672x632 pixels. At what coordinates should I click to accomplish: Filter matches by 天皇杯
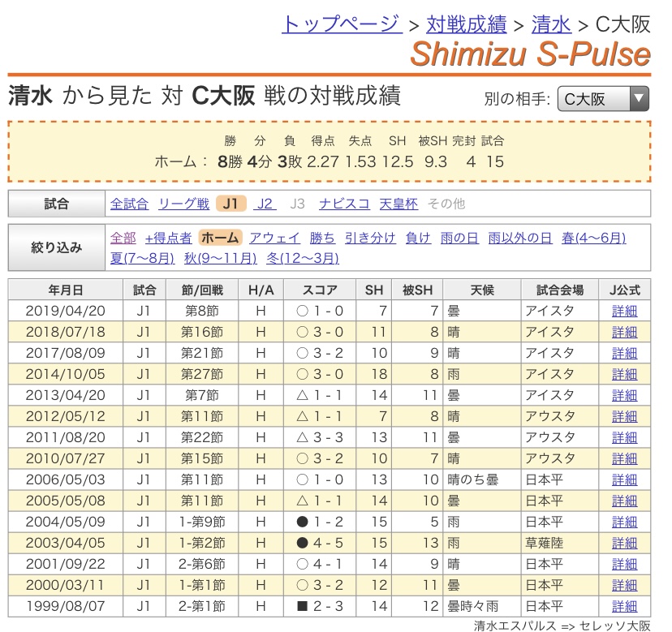click(398, 204)
